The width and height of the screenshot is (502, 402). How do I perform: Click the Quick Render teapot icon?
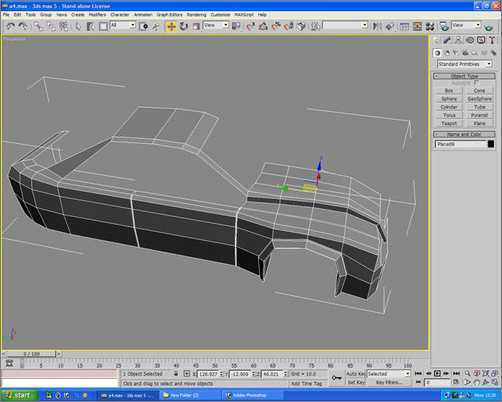pyautogui.click(x=489, y=27)
